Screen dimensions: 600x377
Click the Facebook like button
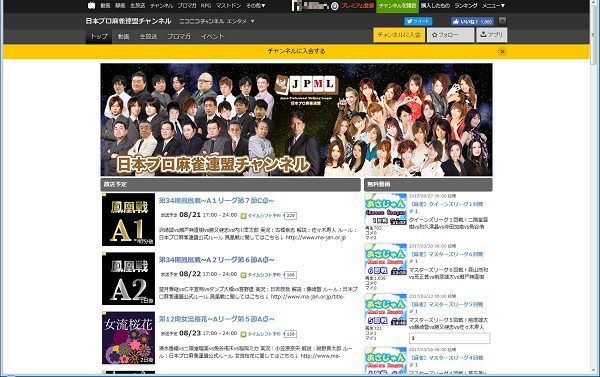[x=473, y=21]
